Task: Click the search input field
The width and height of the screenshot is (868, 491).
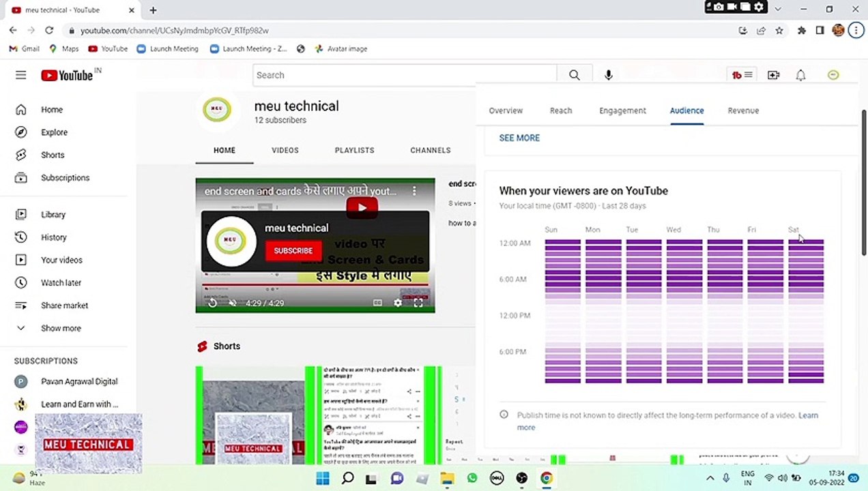Action: click(405, 75)
